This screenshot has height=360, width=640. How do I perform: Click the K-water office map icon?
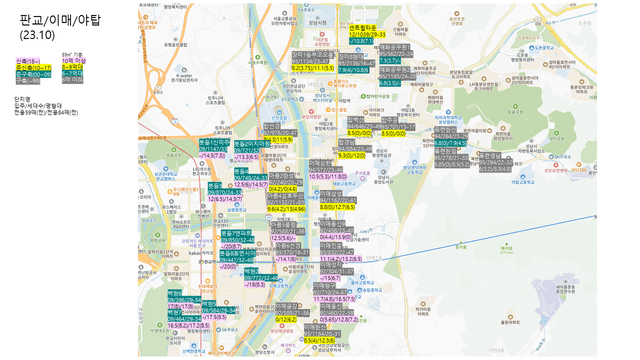click(184, 70)
